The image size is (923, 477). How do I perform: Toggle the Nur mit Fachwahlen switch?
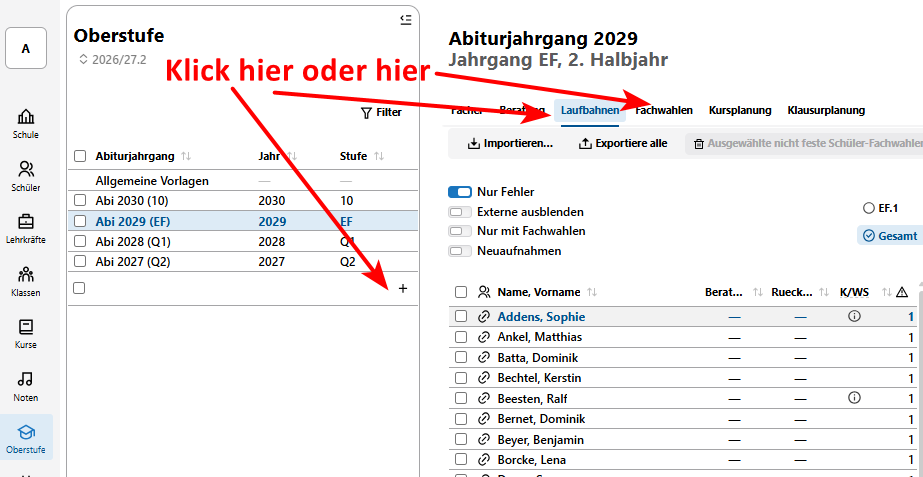(x=460, y=231)
